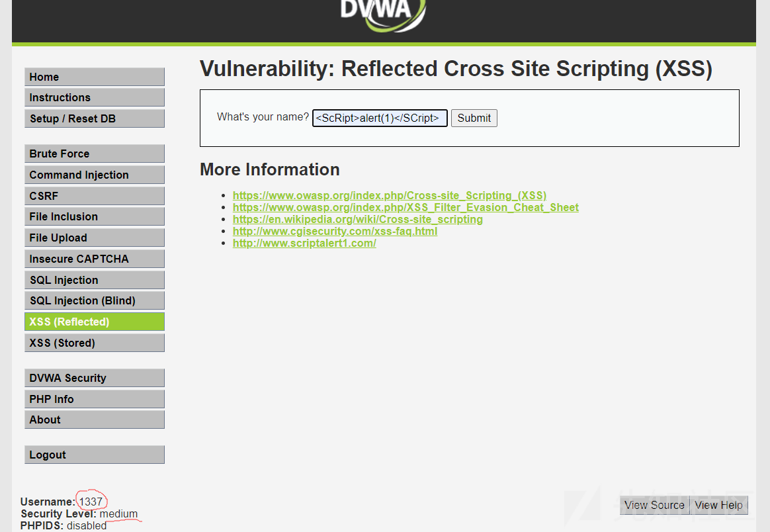The height and width of the screenshot is (532, 770).
Task: Click the View Source button
Action: 655,505
